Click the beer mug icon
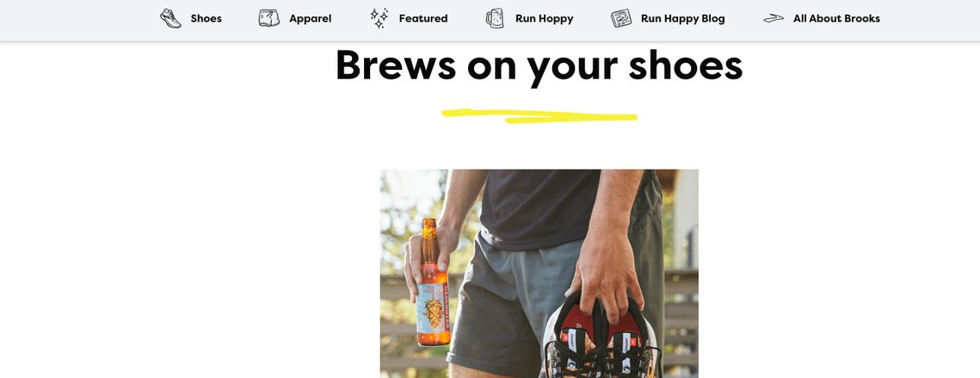Viewport: 980px width, 378px height. tap(495, 18)
